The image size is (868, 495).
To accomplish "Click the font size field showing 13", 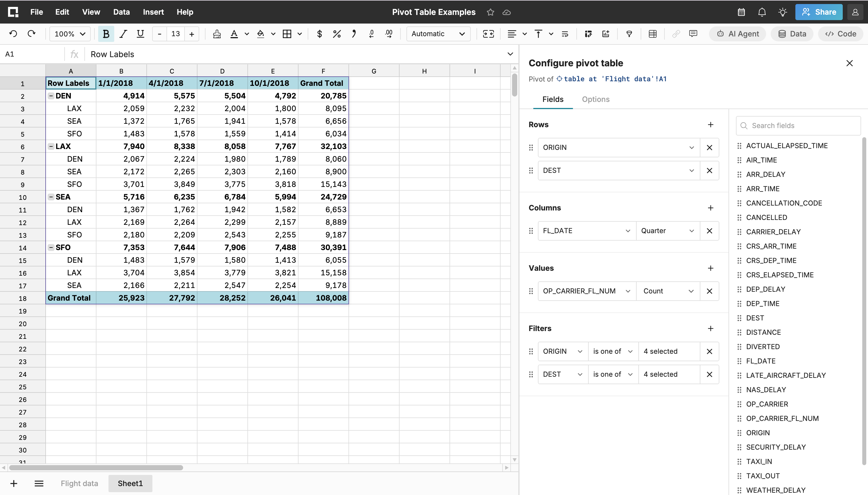I will (175, 34).
